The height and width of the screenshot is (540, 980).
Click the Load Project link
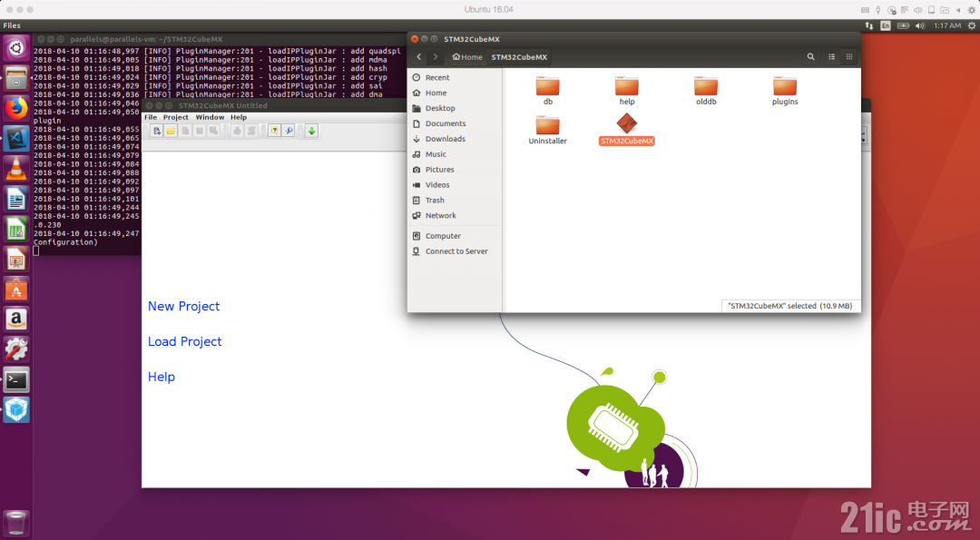click(x=185, y=341)
